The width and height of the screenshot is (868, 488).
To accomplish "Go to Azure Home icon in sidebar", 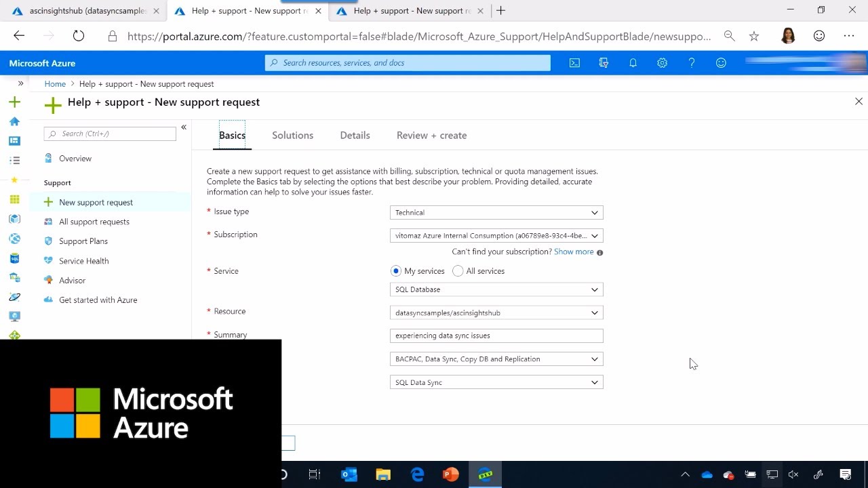I will (14, 121).
